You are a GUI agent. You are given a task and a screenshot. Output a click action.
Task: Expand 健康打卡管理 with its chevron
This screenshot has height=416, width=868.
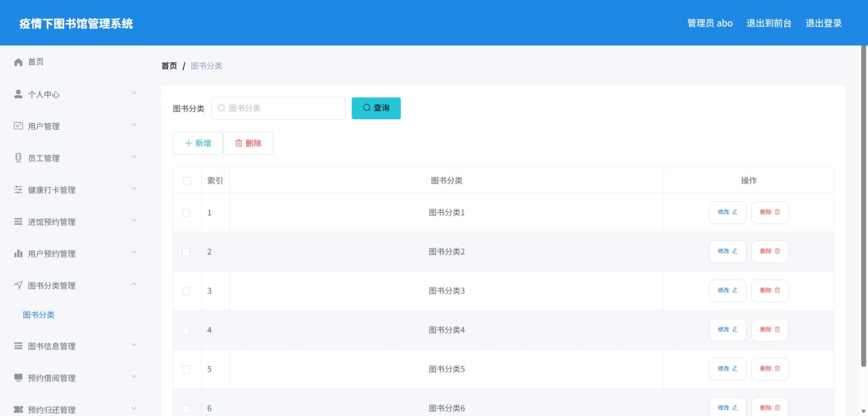click(134, 188)
